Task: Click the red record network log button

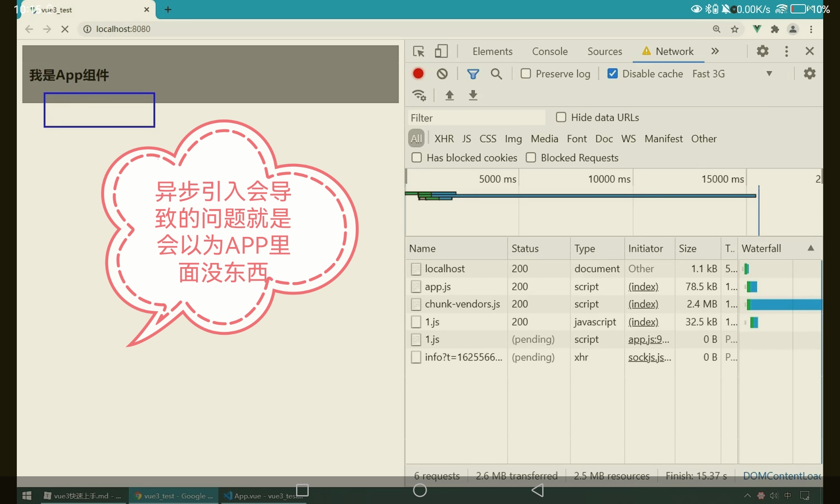Action: point(418,73)
